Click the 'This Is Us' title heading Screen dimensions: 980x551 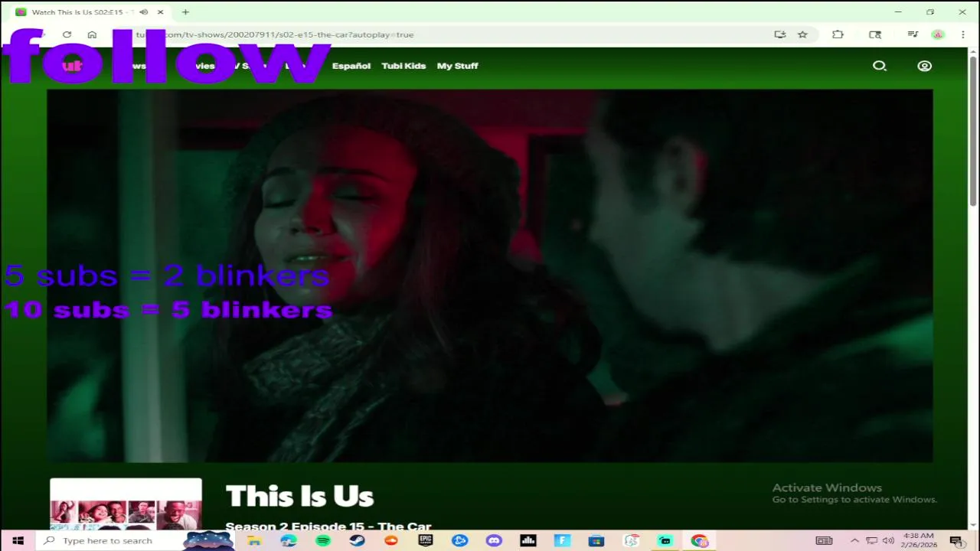pos(299,496)
